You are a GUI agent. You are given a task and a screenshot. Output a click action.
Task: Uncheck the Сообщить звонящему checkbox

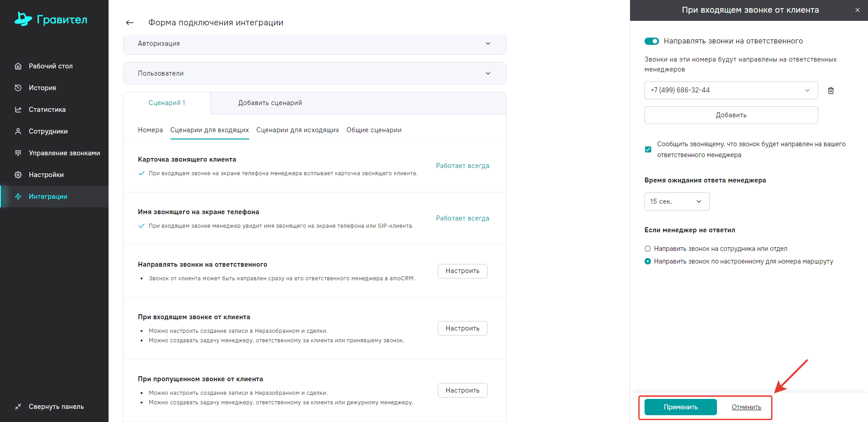point(648,149)
